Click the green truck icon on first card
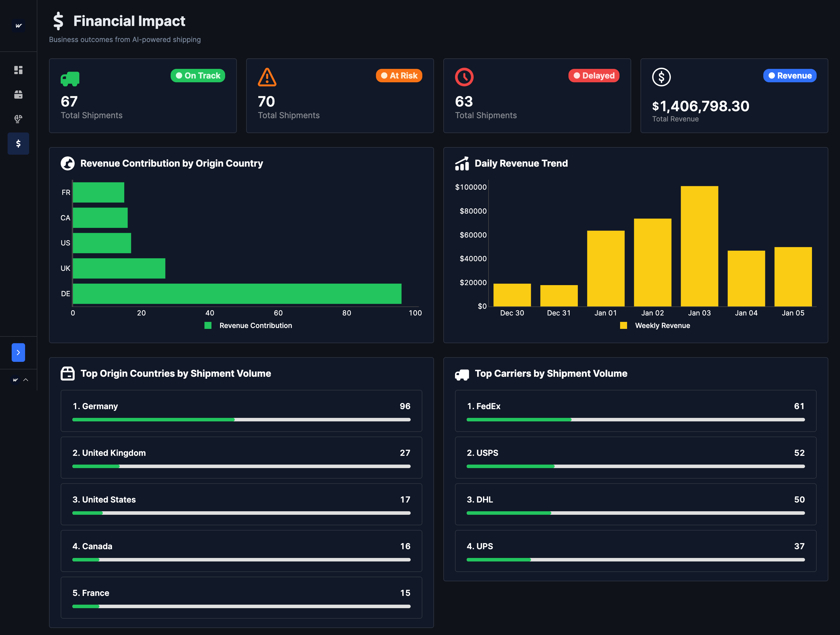 point(70,79)
